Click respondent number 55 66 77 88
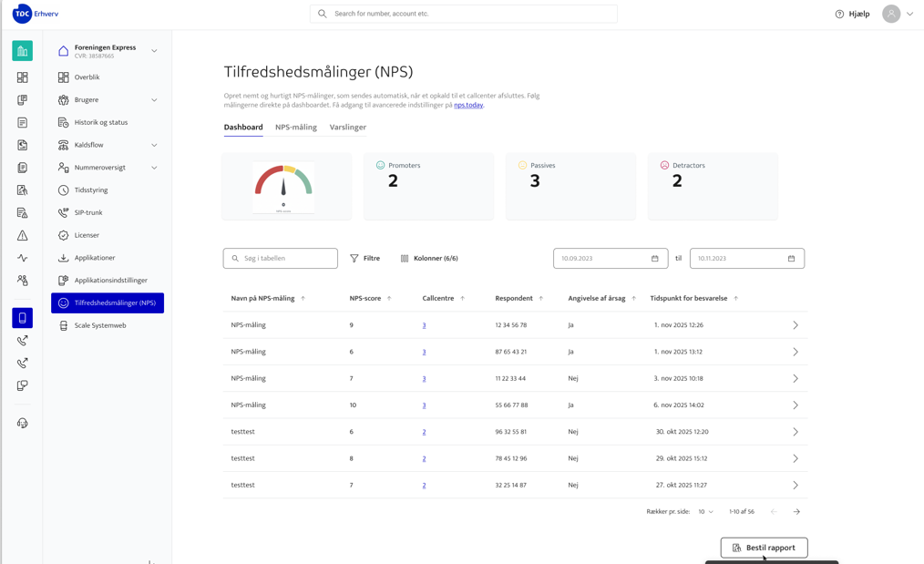The image size is (924, 564). click(511, 405)
